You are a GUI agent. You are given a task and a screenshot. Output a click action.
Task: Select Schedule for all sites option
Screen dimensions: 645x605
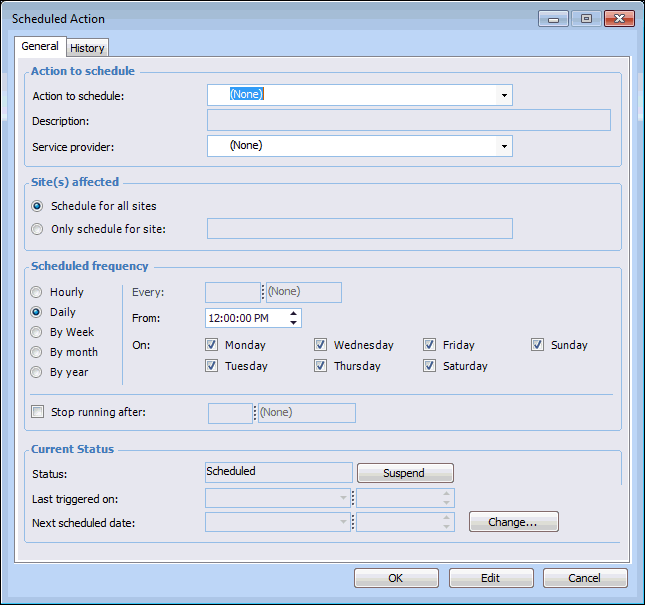pos(38,206)
